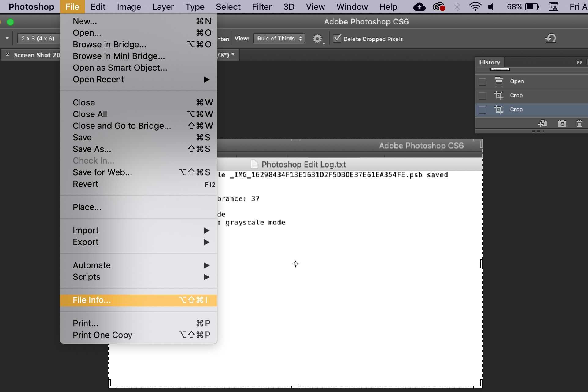Choose Save As... menu item
The width and height of the screenshot is (588, 392).
[139, 149]
